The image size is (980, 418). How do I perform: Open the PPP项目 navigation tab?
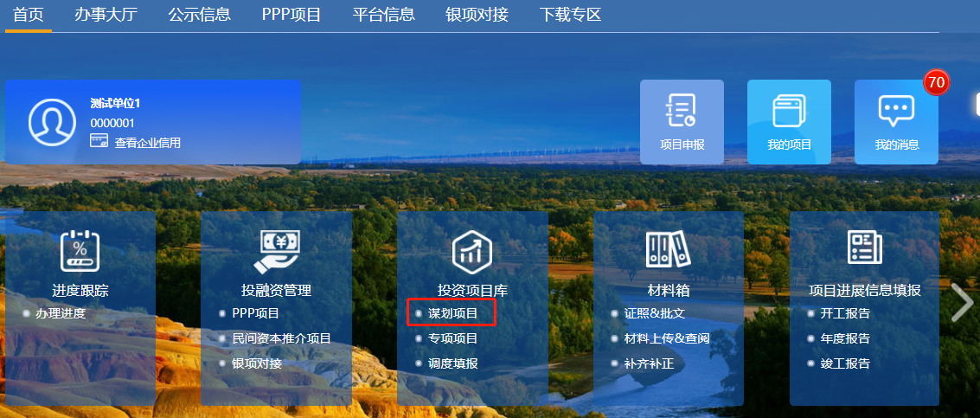pyautogui.click(x=291, y=15)
